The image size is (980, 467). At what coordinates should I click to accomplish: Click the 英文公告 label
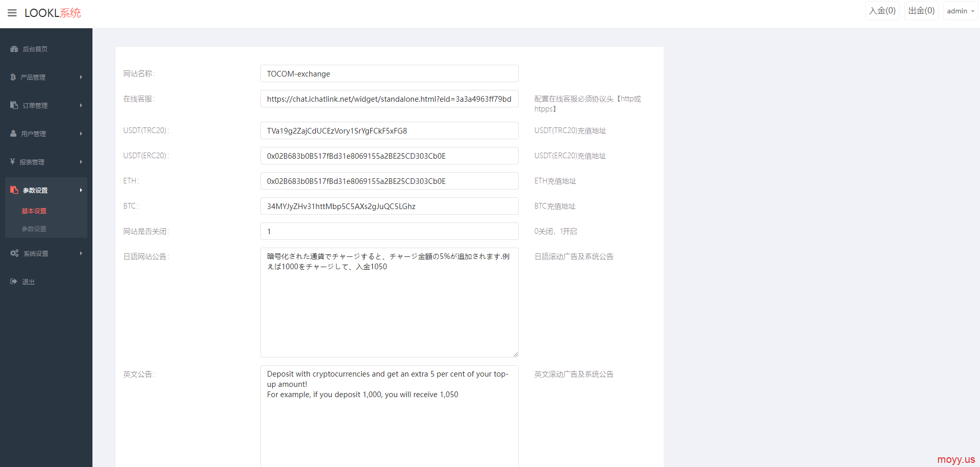pyautogui.click(x=139, y=374)
